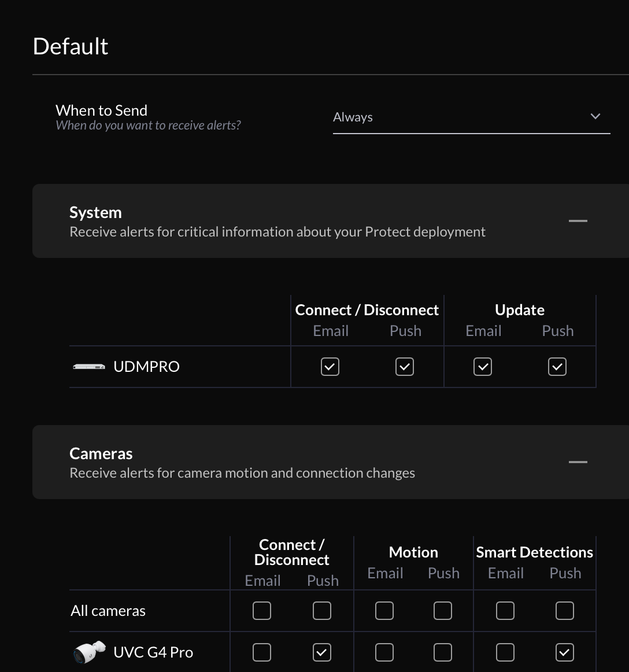Uncheck UDMPRO Update Push checkbox

(x=557, y=367)
